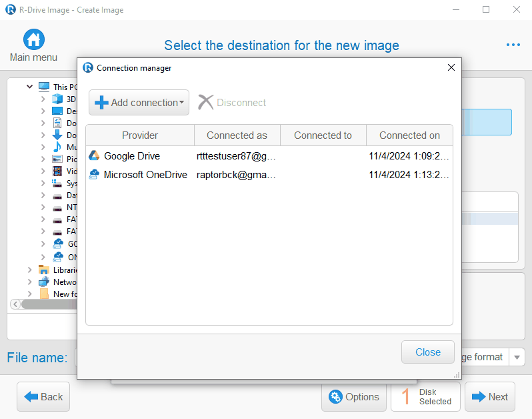Select the Downloads arrow icon

click(57, 135)
